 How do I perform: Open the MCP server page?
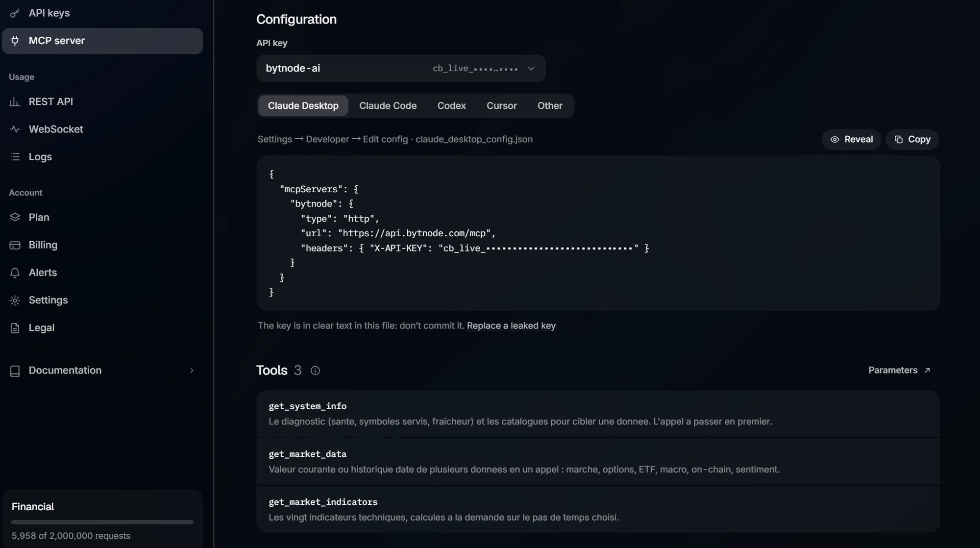coord(102,41)
